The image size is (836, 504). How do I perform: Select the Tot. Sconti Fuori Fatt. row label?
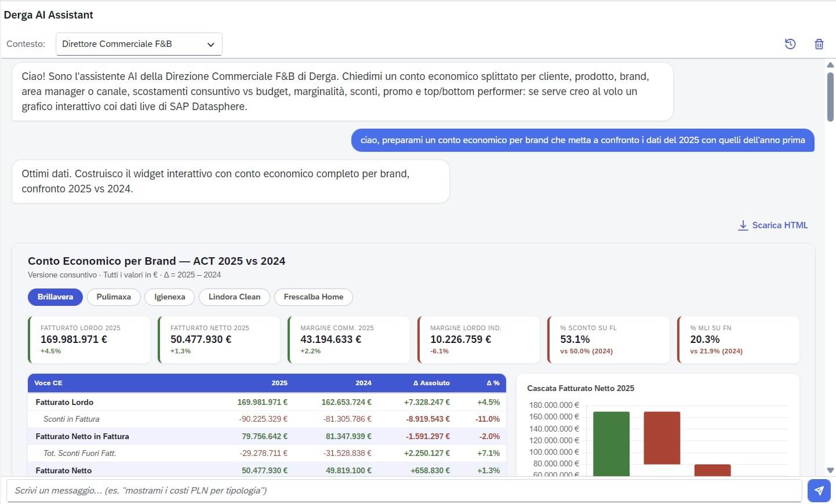click(x=80, y=453)
